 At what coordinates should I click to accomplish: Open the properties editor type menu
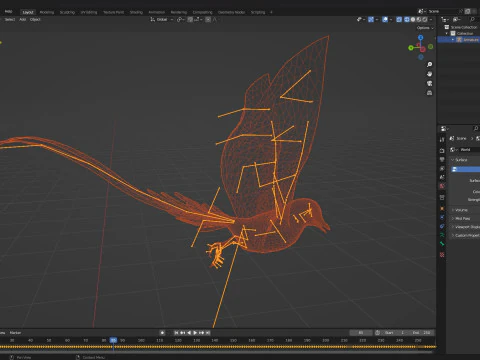(x=445, y=129)
